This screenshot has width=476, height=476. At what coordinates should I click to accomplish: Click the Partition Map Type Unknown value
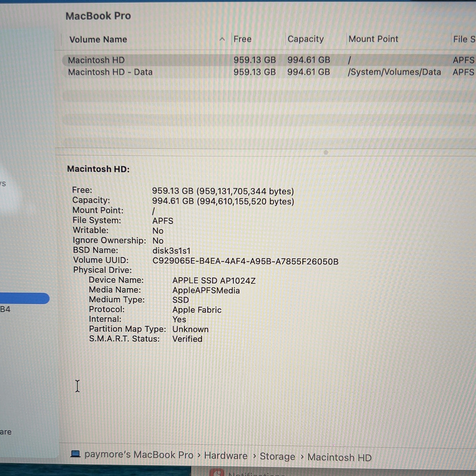click(190, 329)
